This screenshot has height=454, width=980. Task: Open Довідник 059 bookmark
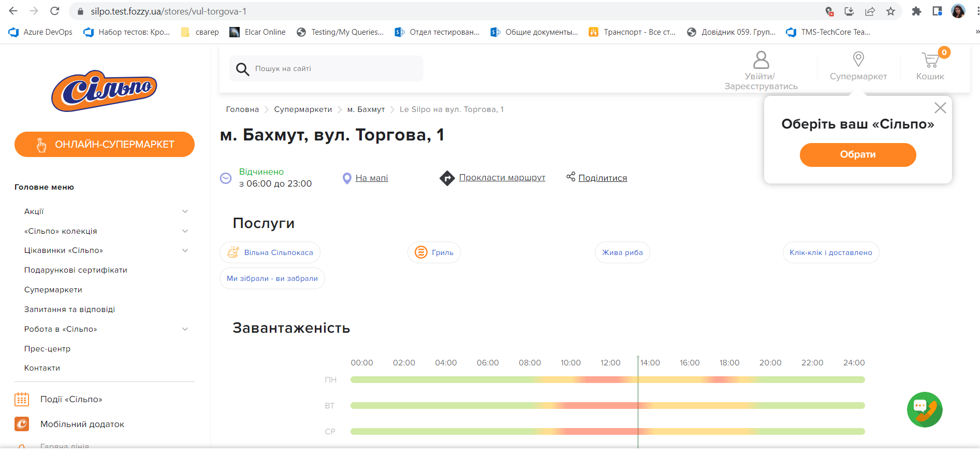pyautogui.click(x=731, y=32)
